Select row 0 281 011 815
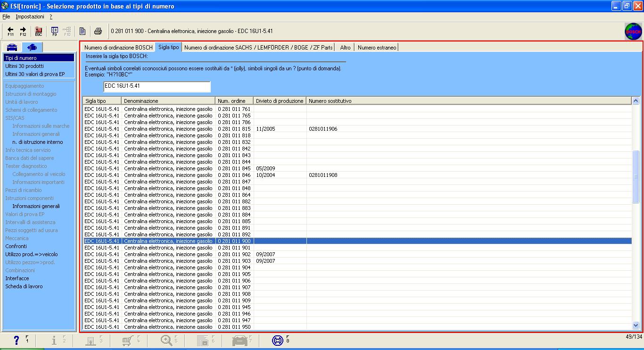The width and height of the screenshot is (644, 350). pyautogui.click(x=357, y=129)
